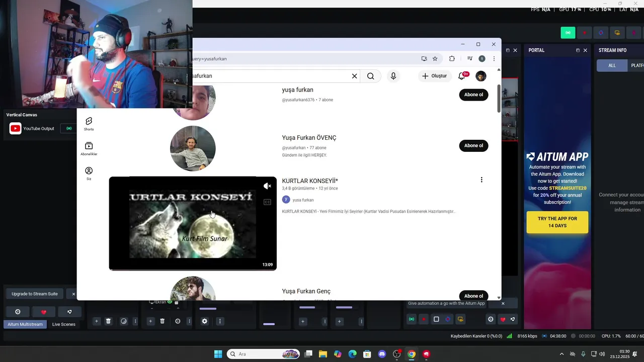Image resolution: width=644 pixels, height=362 pixels.
Task: Click the red heart donate icon in bottom-left dock
Action: click(x=43, y=312)
